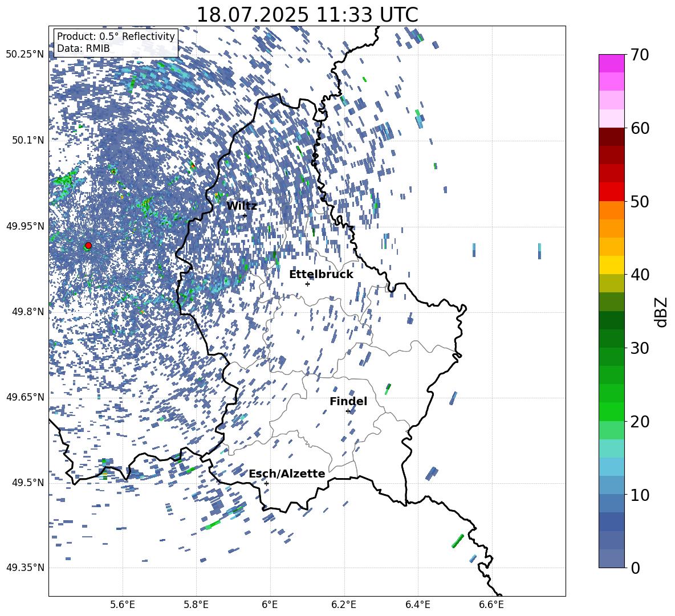Viewport: 675px width, 616px height.
Task: Click the orange colorbar segment below 50
Action: pos(612,210)
